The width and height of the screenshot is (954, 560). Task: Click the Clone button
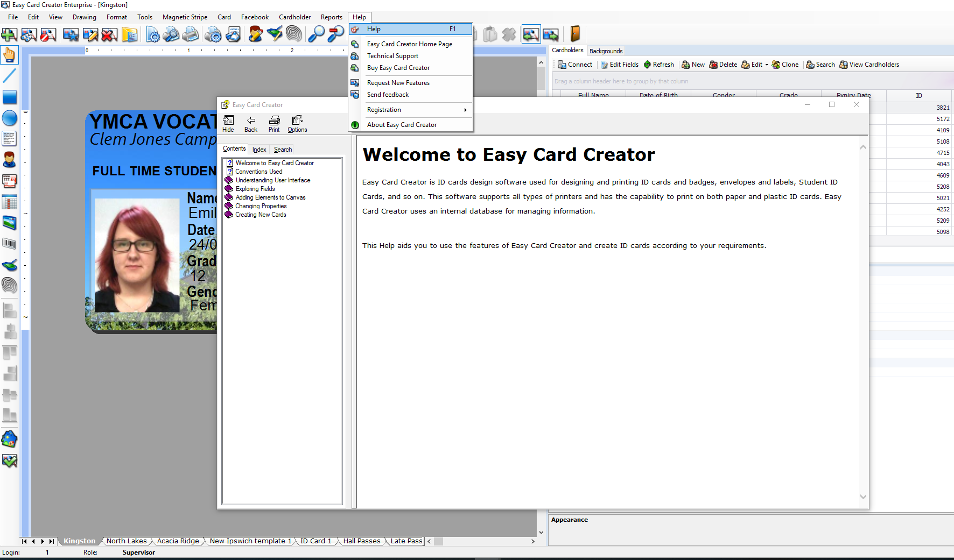[785, 65]
